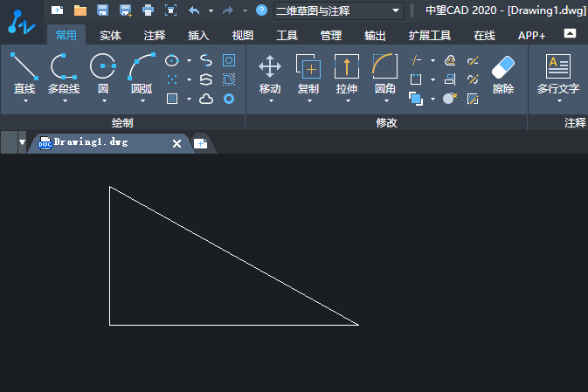Expand the Multiline Text dropdown arrow

pos(559,100)
